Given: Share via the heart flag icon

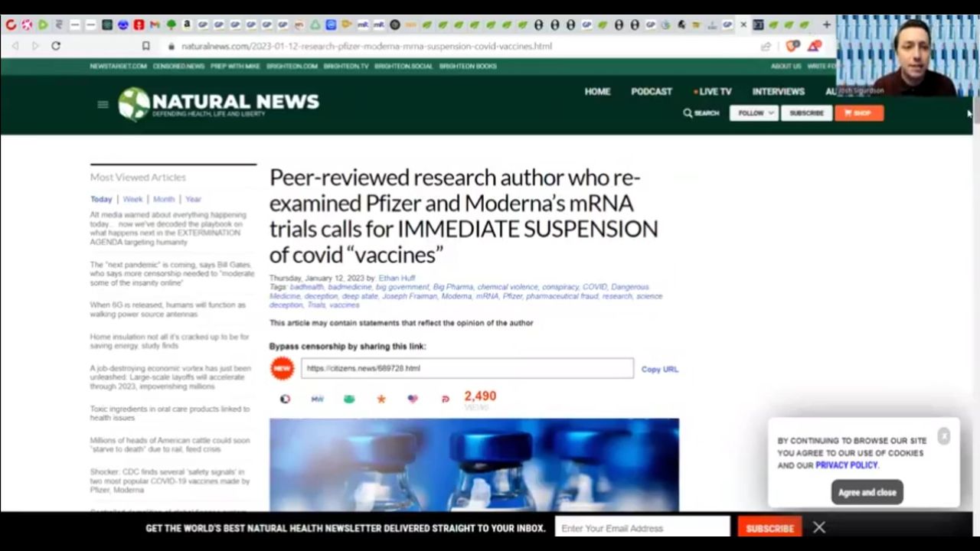Looking at the screenshot, I should coord(413,399).
